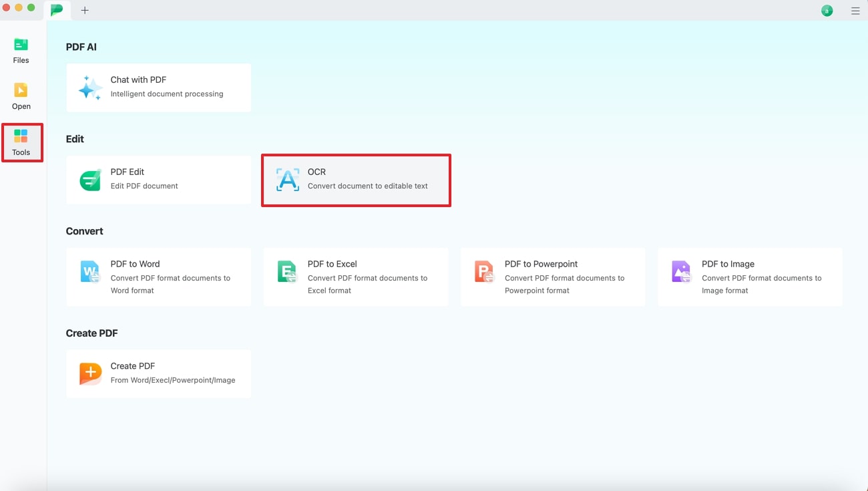The width and height of the screenshot is (868, 491).
Task: Open the Chat with PDF title
Action: [x=138, y=79]
